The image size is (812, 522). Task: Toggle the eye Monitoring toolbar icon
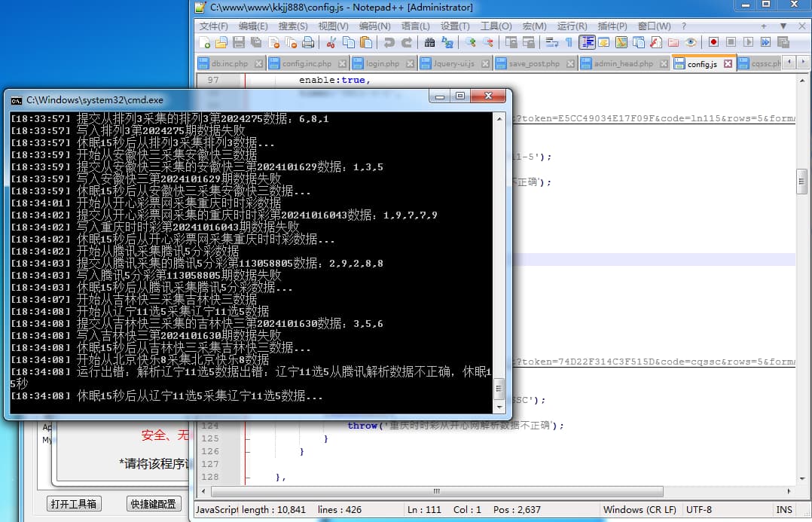click(691, 43)
